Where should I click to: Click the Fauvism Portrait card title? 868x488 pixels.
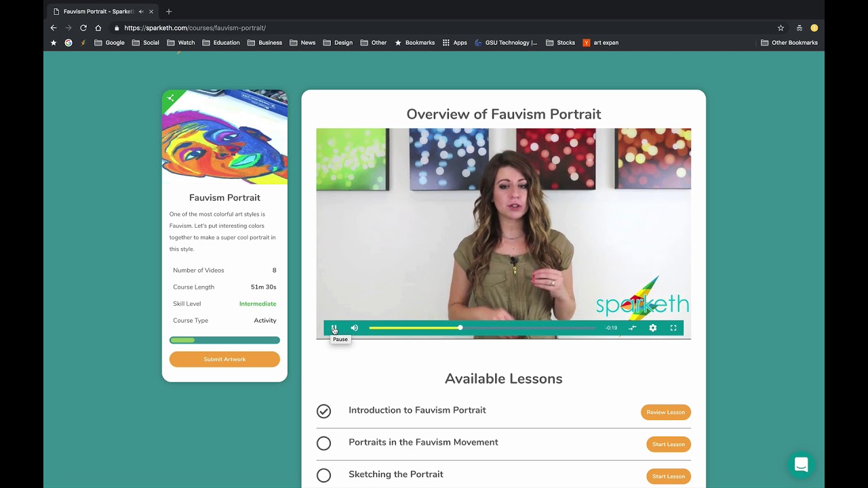(224, 198)
